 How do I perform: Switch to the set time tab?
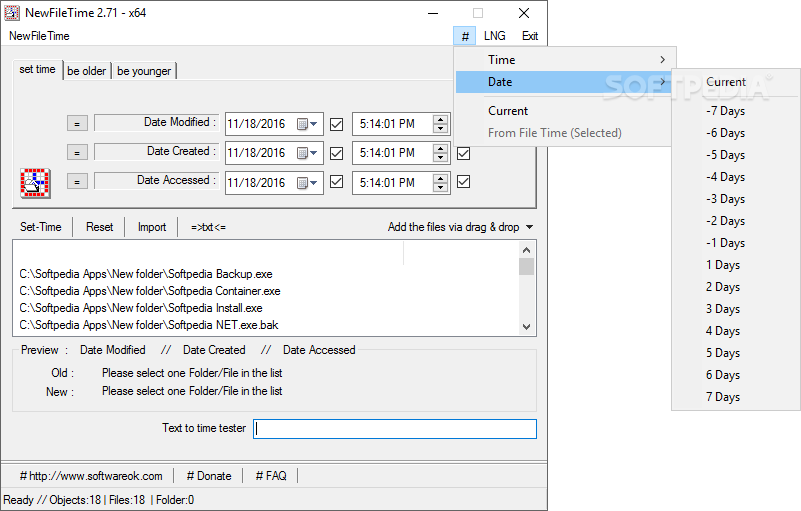[x=37, y=69]
